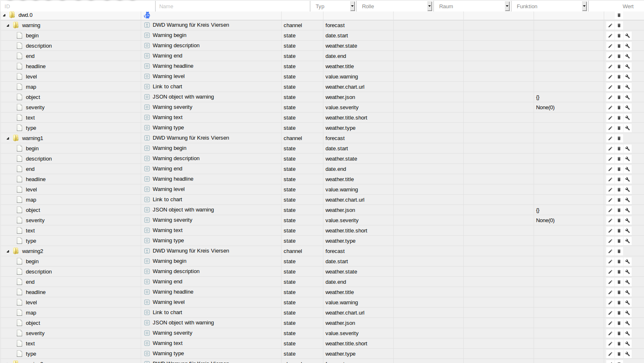Click "weather.chart.url" role in warning2 map row
The width and height of the screenshot is (644, 363).
click(x=345, y=313)
